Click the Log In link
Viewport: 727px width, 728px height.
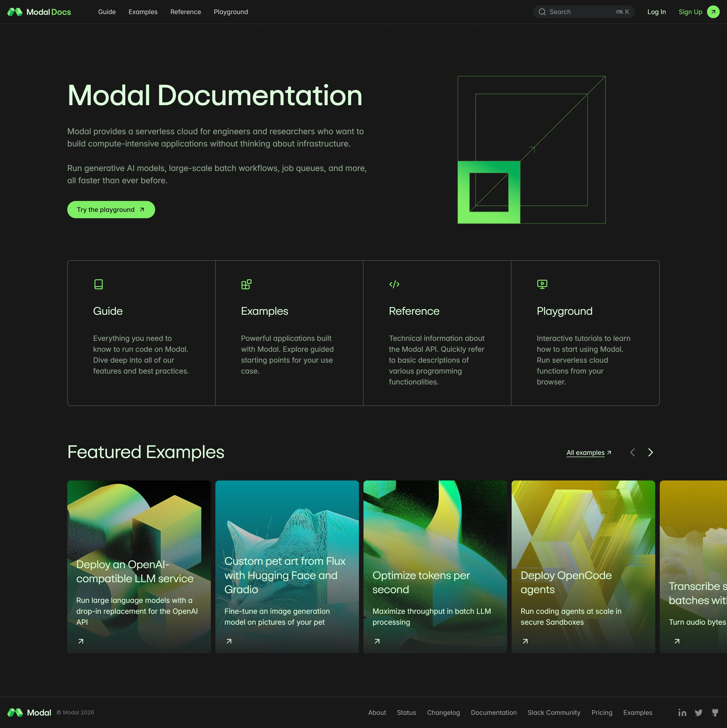tap(657, 12)
